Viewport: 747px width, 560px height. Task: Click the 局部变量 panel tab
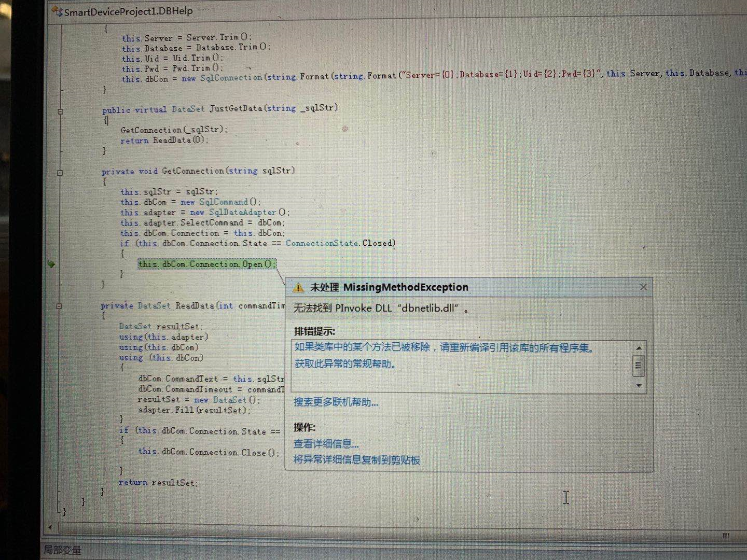pyautogui.click(x=62, y=550)
